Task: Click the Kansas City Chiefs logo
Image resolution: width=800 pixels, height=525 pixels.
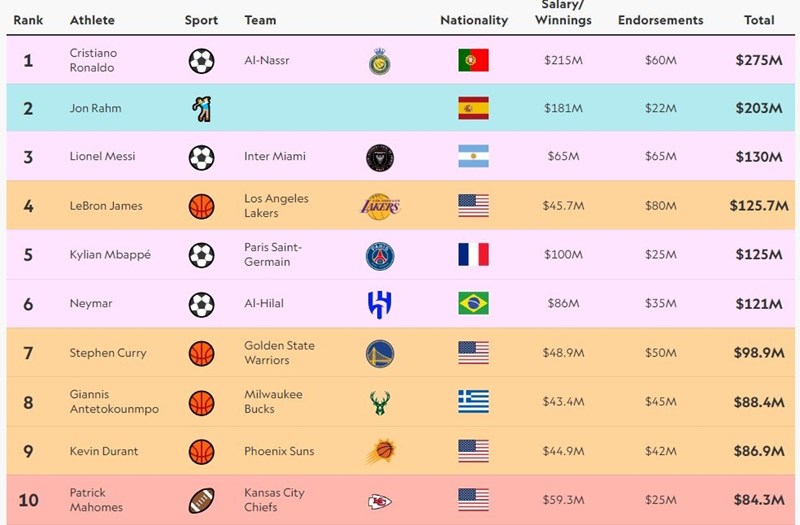Action: (380, 500)
